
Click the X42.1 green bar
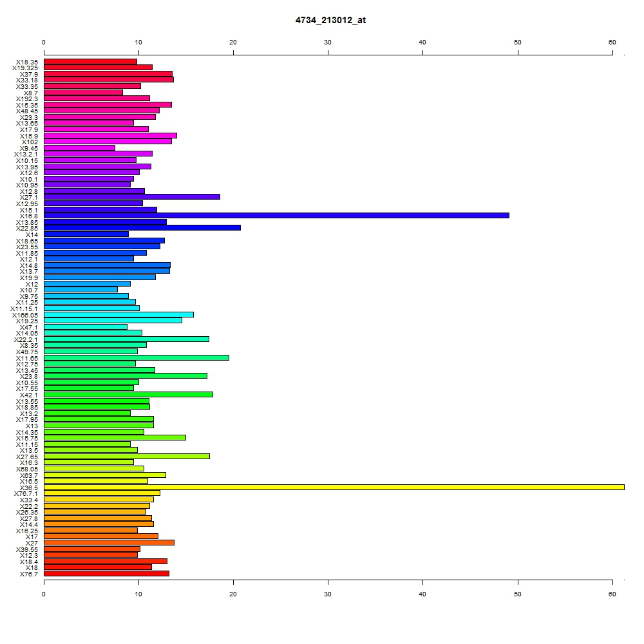pyautogui.click(x=128, y=394)
